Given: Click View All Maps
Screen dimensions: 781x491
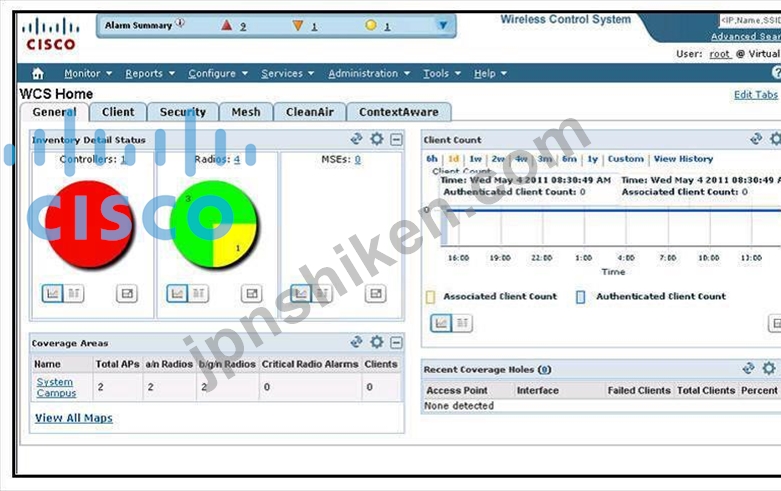Looking at the screenshot, I should [74, 418].
